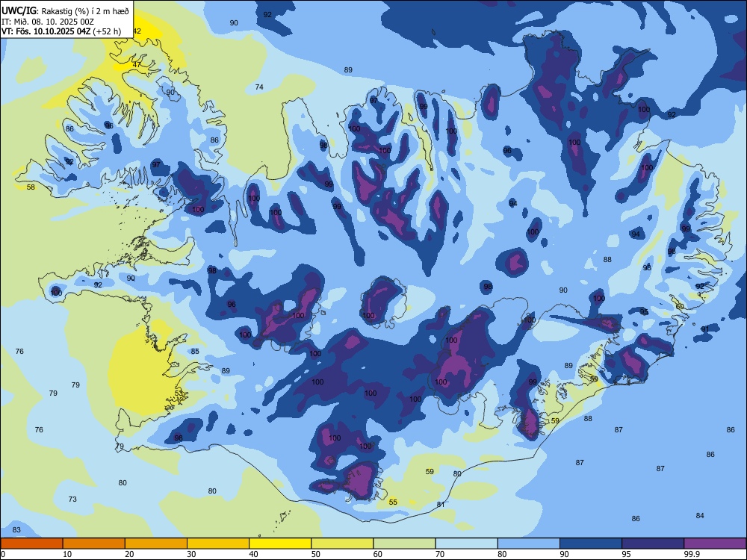Image resolution: width=747 pixels, height=560 pixels.
Task: Select the map value '53'
Action: (x=179, y=393)
